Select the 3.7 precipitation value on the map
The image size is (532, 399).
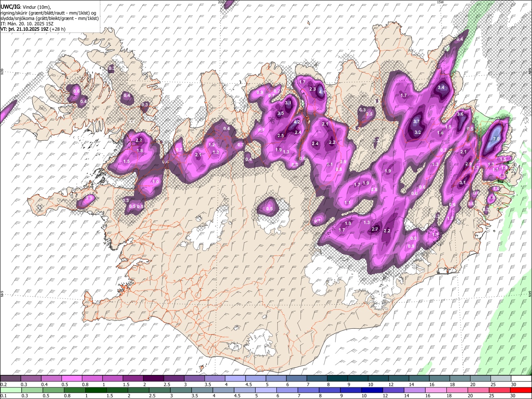(x=417, y=122)
